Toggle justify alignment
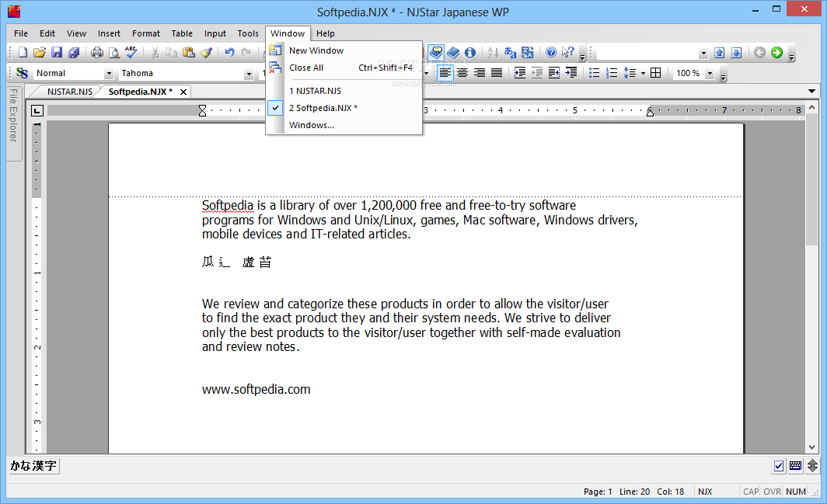The image size is (827, 504). pos(497,73)
